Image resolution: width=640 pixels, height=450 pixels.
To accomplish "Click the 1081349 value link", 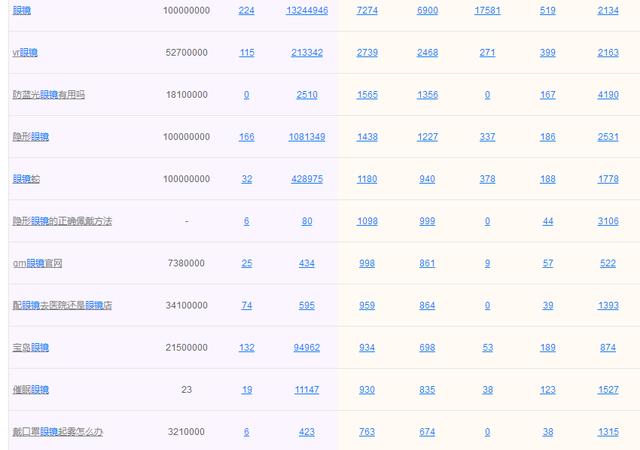I will click(307, 137).
